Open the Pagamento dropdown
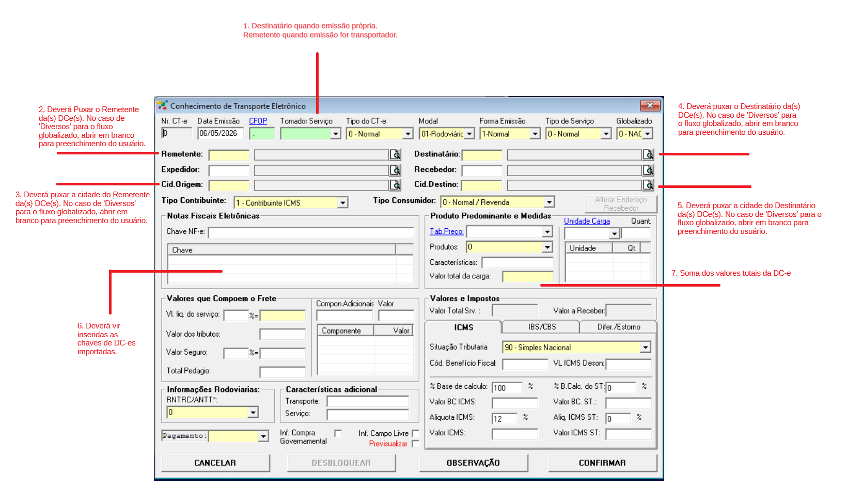Image resolution: width=847 pixels, height=504 pixels. coord(263,436)
